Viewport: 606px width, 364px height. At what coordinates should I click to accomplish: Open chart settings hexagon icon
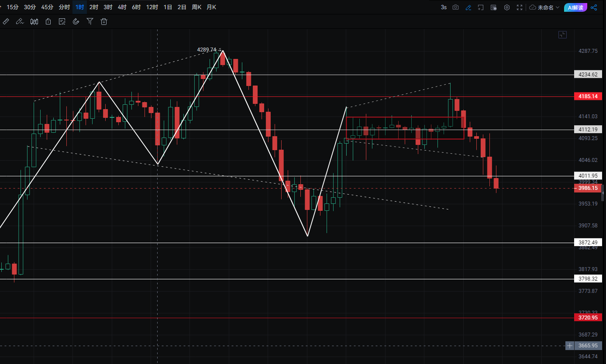point(507,7)
